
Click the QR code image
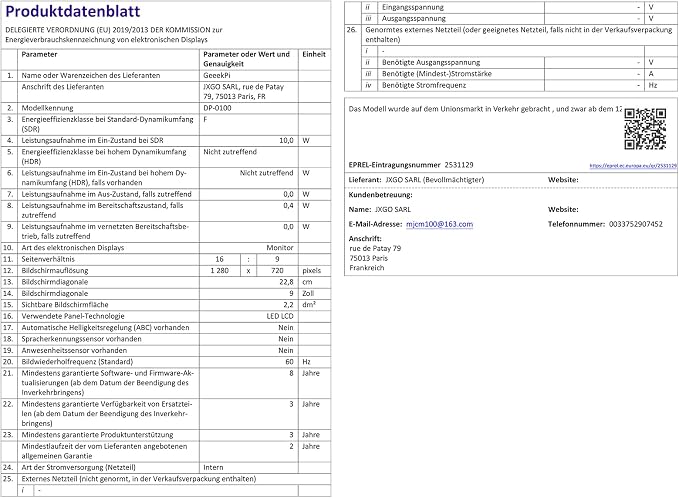[x=645, y=129]
